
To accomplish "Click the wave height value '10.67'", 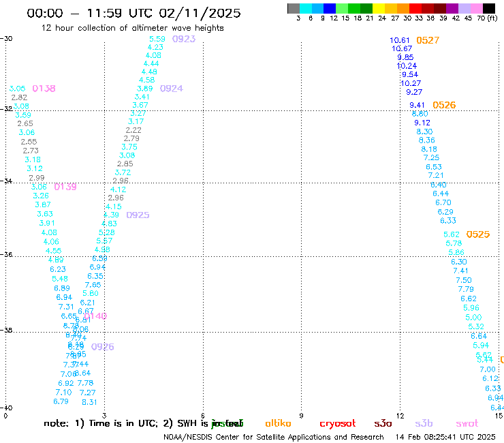I will pos(402,48).
